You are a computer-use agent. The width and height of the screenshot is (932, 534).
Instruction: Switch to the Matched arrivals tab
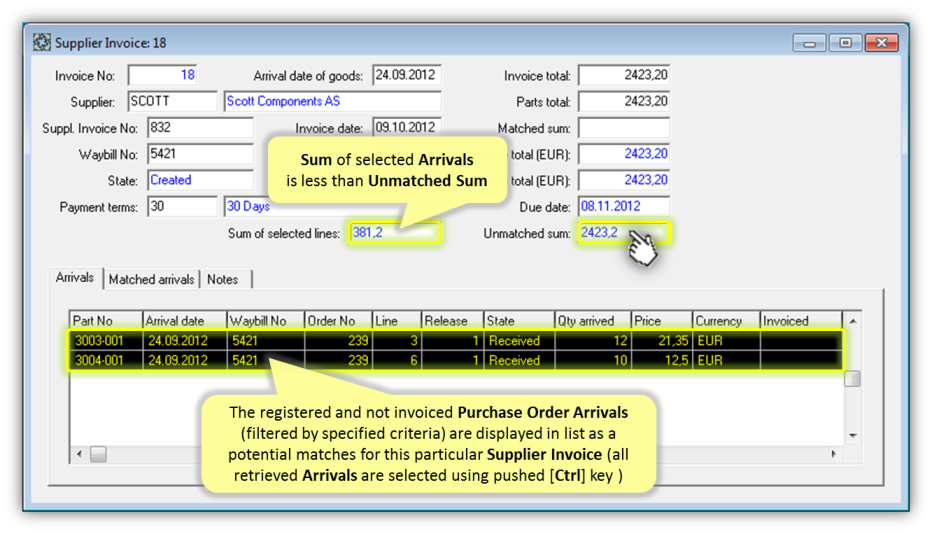tap(151, 279)
